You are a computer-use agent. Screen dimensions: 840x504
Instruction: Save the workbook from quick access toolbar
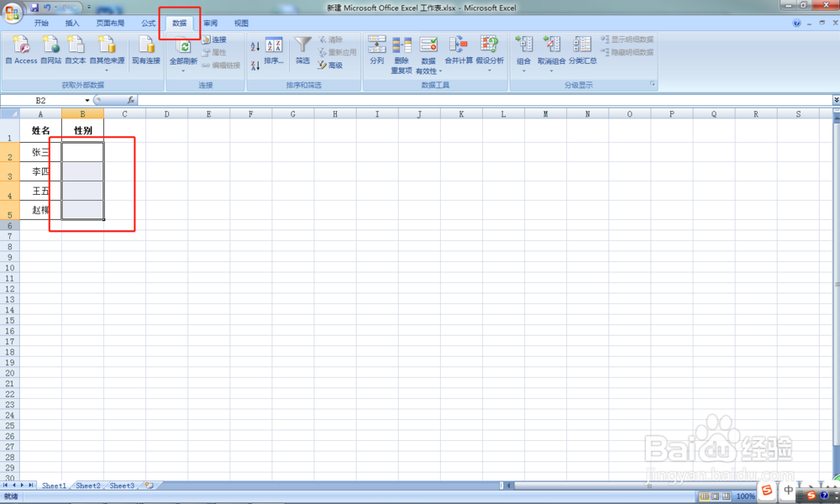tap(34, 8)
